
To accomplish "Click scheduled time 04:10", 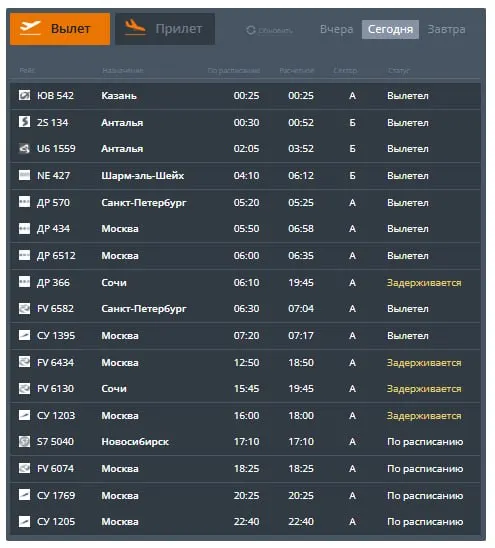I will 246,175.
